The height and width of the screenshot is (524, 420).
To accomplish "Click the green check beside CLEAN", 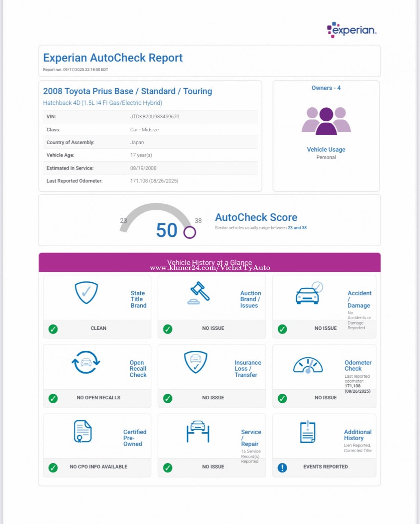I will coord(53,329).
